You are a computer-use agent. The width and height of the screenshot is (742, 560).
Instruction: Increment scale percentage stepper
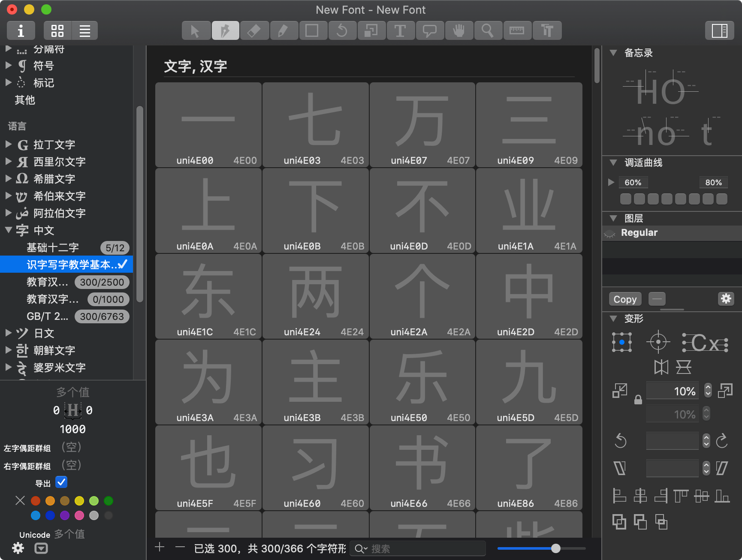pos(708,387)
